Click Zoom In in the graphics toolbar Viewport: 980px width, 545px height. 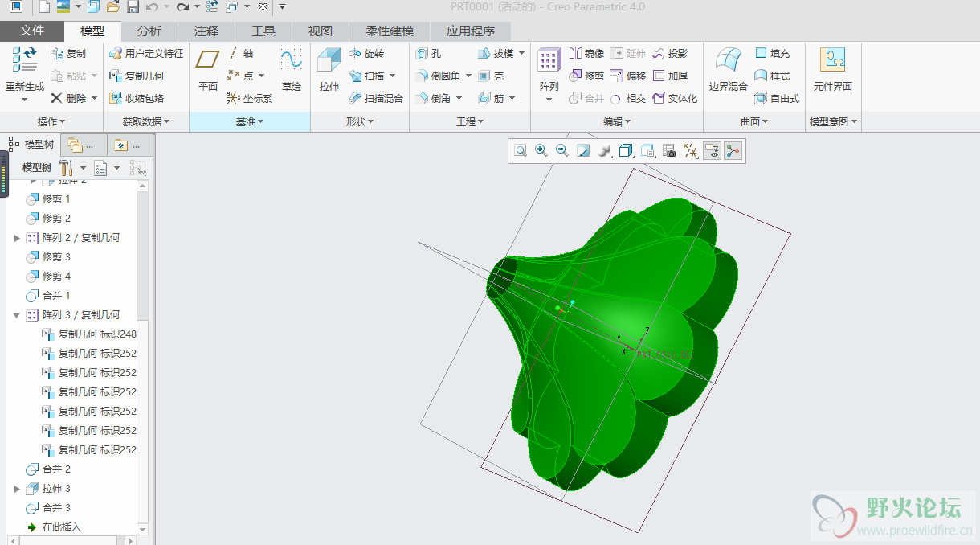[541, 150]
